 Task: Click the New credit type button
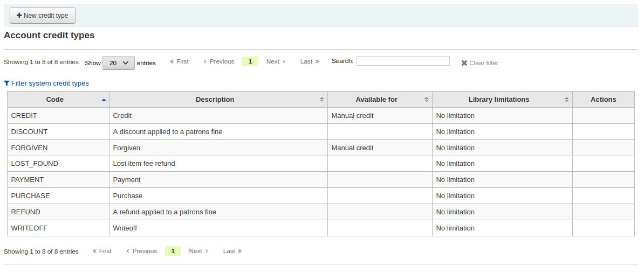tap(43, 16)
